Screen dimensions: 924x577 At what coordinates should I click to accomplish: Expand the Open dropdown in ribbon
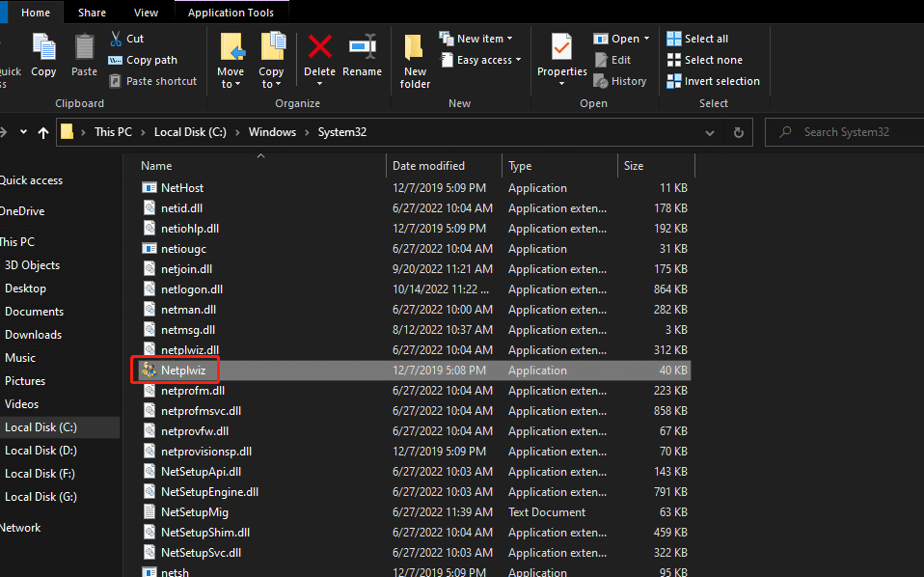646,39
